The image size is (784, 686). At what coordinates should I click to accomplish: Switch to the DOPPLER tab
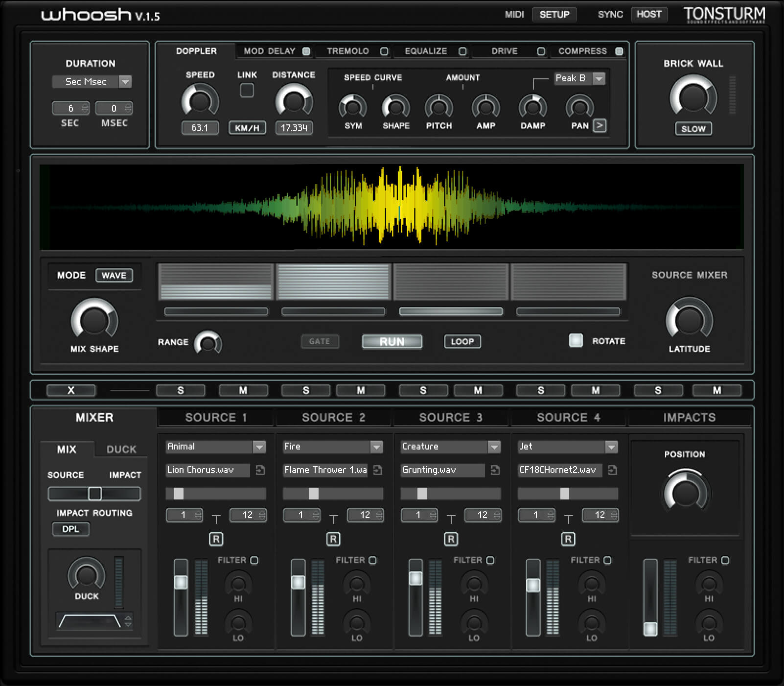(196, 51)
